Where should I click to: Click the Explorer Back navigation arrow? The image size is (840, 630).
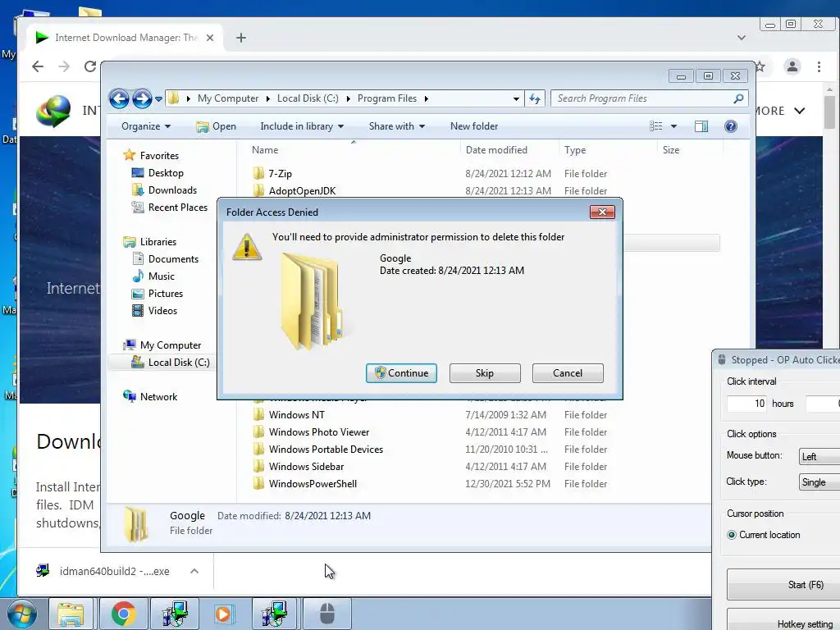[119, 98]
